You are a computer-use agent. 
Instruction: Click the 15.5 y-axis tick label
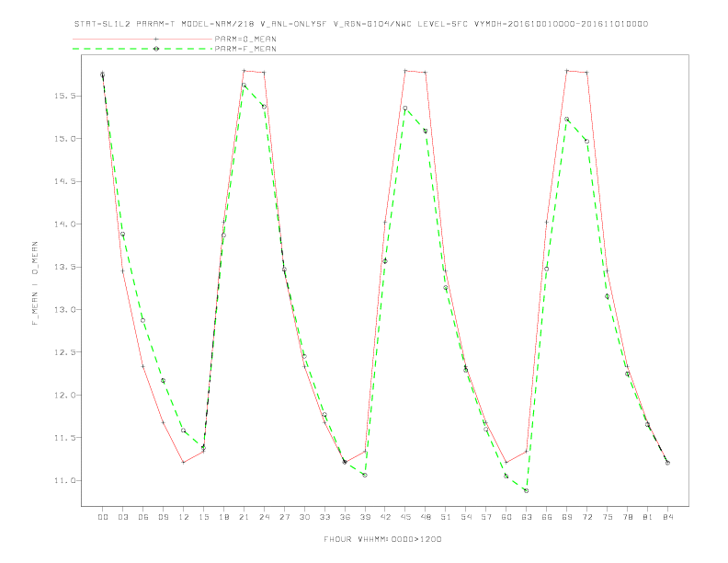point(63,96)
